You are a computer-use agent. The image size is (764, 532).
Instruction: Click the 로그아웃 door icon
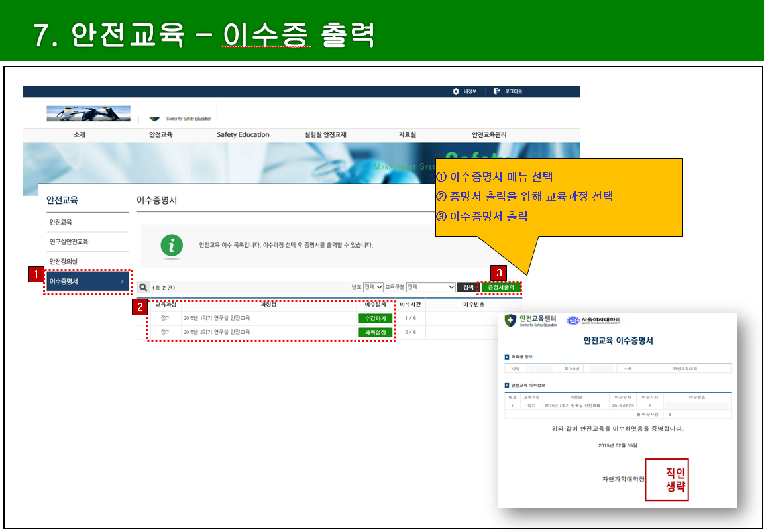496,91
